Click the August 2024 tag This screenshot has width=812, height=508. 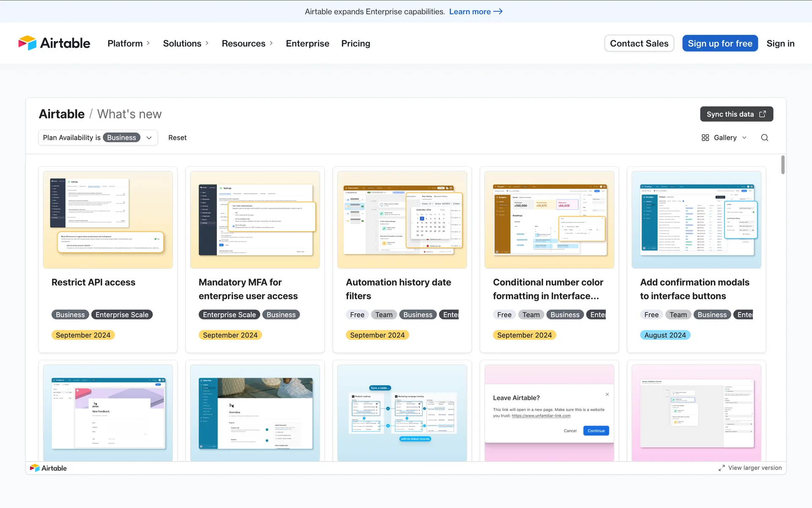pos(665,335)
